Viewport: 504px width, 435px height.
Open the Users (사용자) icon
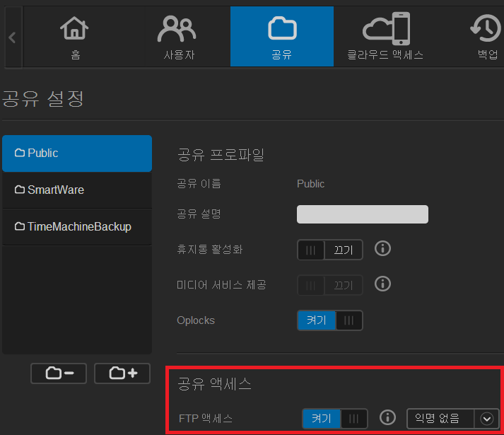pos(177,29)
